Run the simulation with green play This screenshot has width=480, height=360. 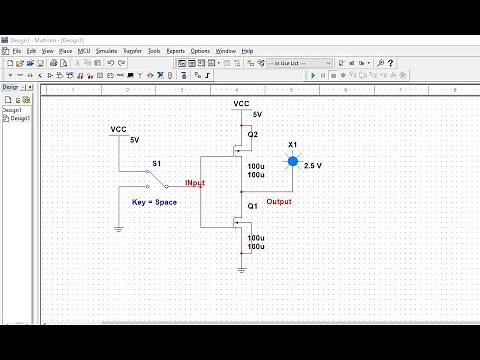tap(313, 76)
